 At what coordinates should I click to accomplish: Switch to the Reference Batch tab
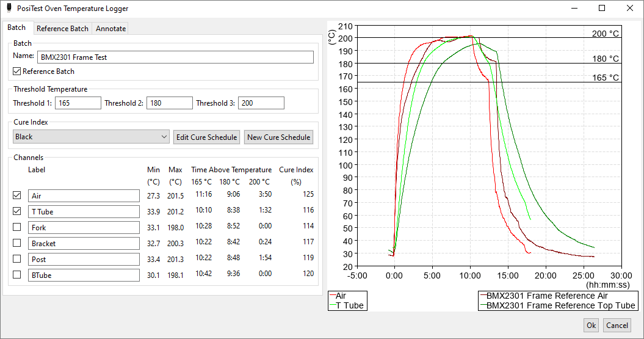[62, 28]
